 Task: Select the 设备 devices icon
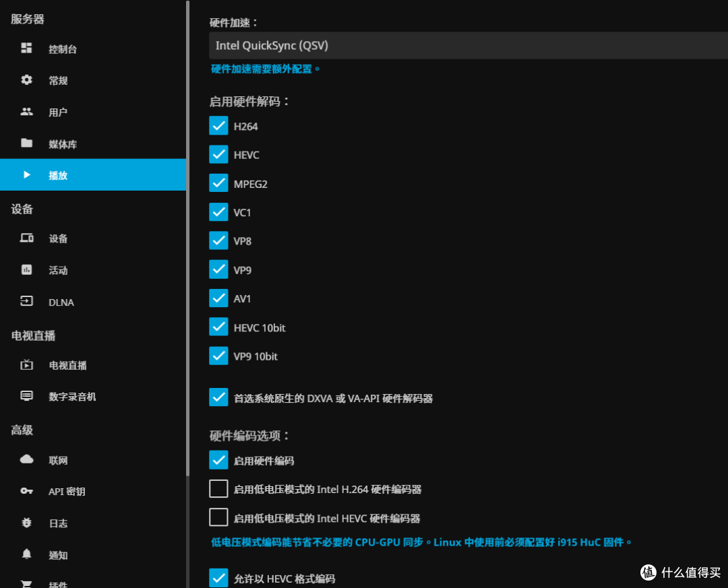(27, 238)
